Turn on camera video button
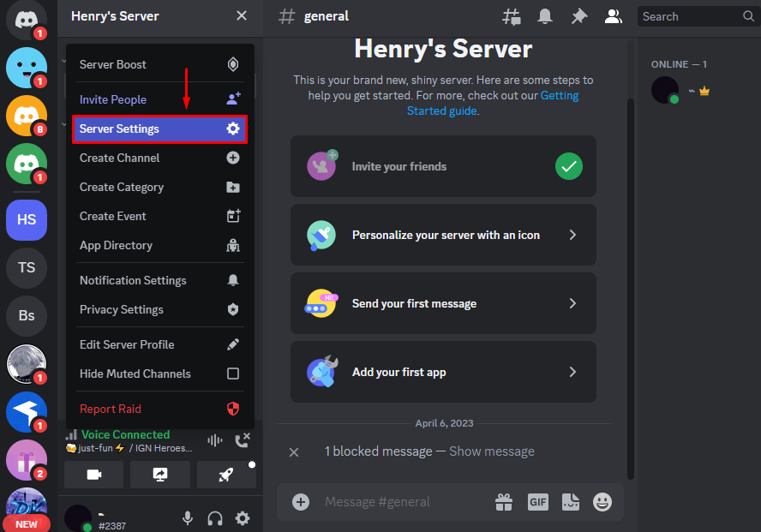 pos(93,475)
